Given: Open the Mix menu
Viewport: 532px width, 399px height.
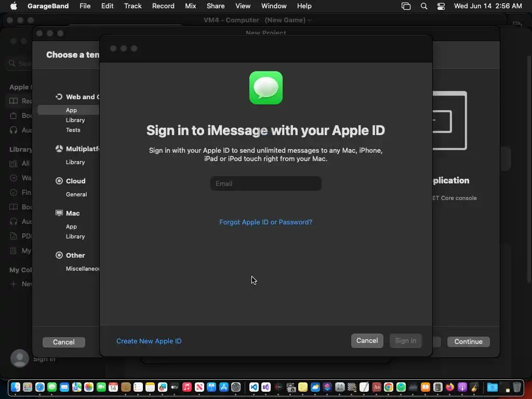Looking at the screenshot, I should (190, 6).
